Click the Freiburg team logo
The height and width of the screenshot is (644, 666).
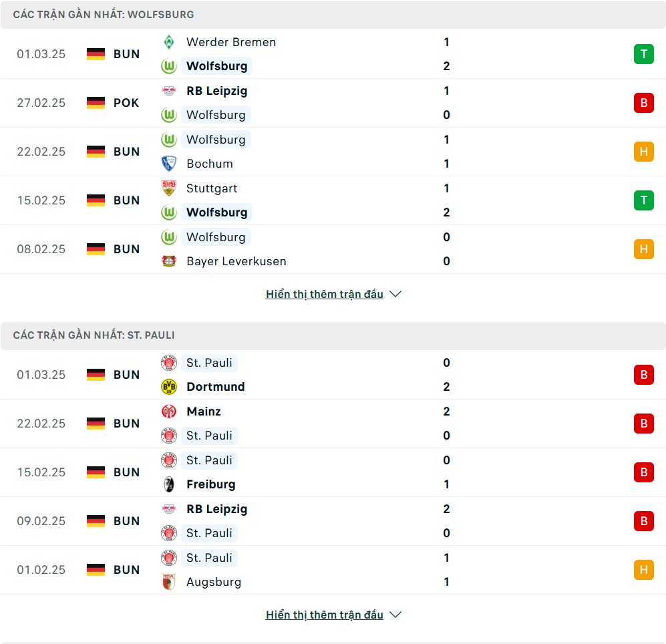169,484
